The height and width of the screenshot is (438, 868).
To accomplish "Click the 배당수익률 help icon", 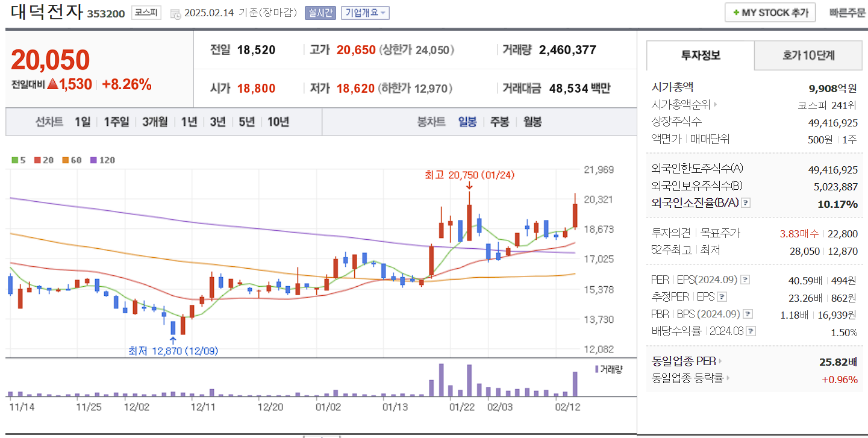I will coord(749,330).
